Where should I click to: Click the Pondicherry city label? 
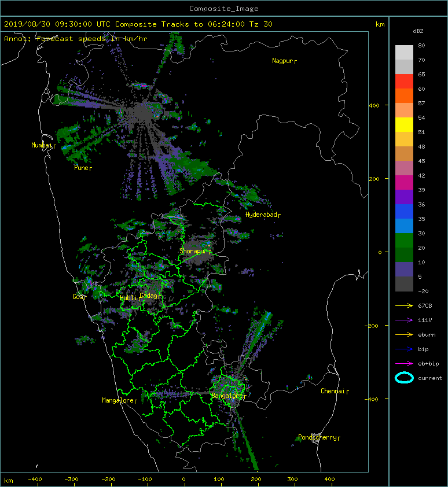tap(317, 437)
